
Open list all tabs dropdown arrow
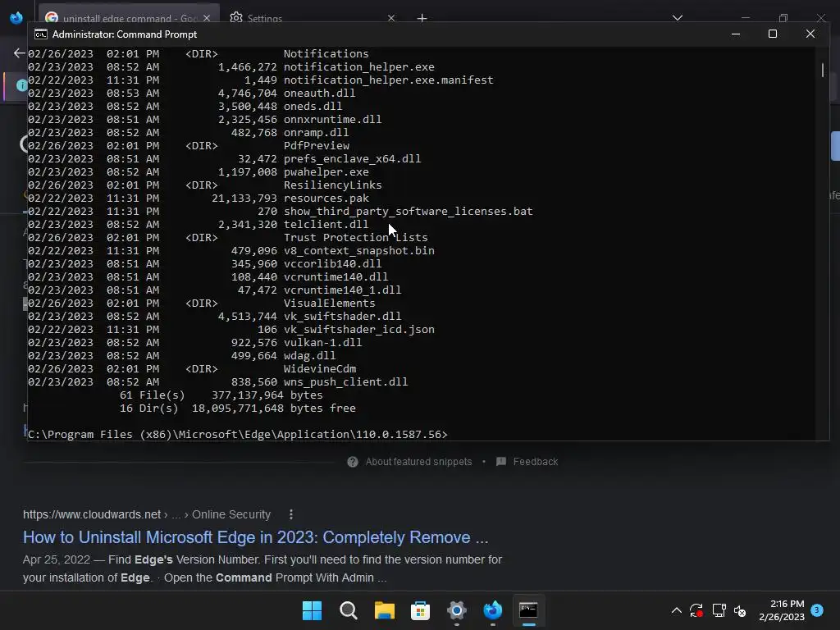click(x=678, y=18)
